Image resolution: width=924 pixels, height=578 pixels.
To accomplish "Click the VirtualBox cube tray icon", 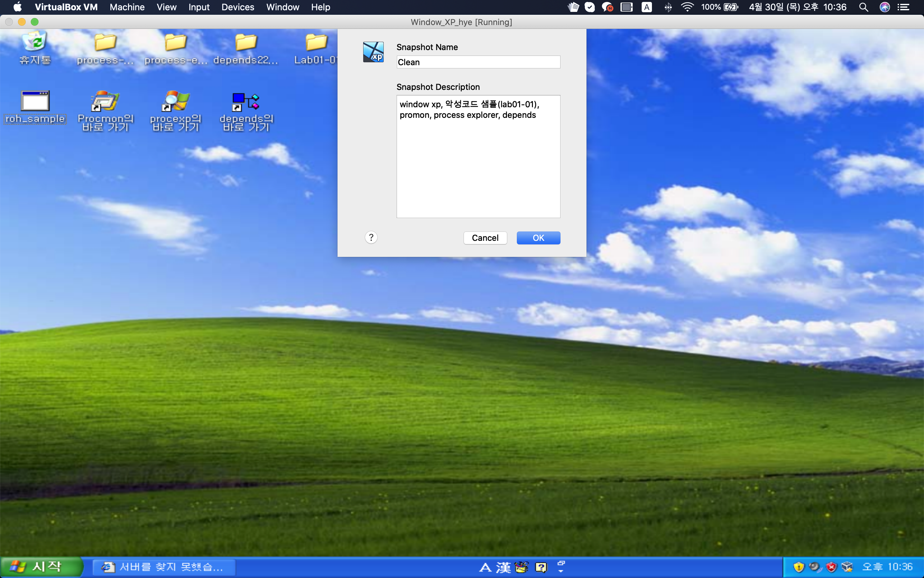I will pyautogui.click(x=847, y=567).
